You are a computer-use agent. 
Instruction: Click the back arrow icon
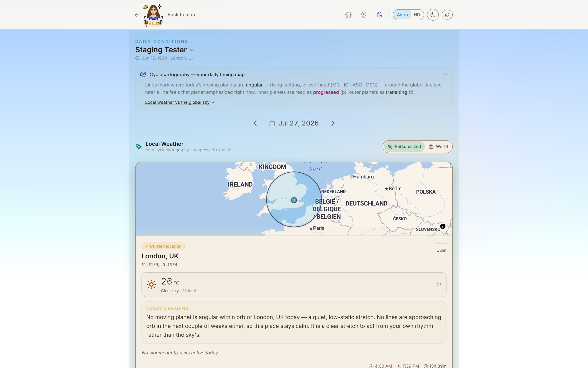point(137,15)
